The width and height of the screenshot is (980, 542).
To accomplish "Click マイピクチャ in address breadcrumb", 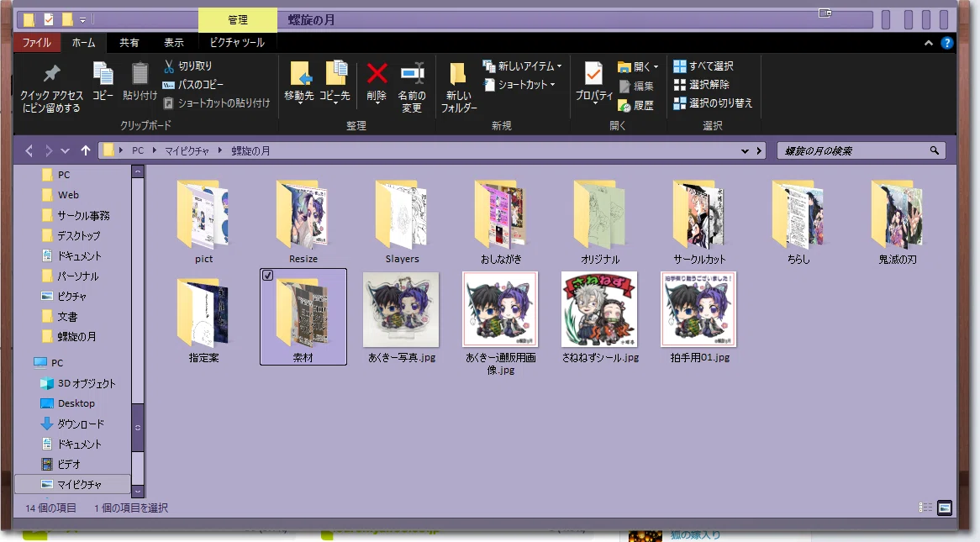I will pyautogui.click(x=187, y=150).
